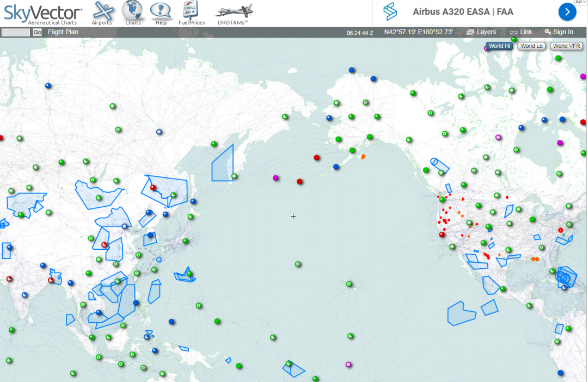Viewport: 588px width, 382px height.
Task: Click the SkyVector logo
Action: tap(44, 13)
